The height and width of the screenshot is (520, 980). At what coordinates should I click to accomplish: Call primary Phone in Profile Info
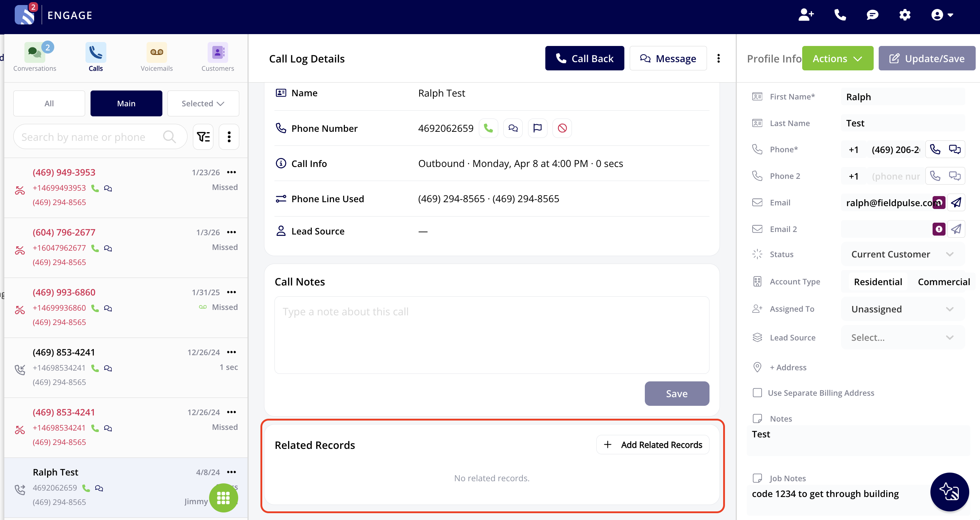(x=935, y=149)
